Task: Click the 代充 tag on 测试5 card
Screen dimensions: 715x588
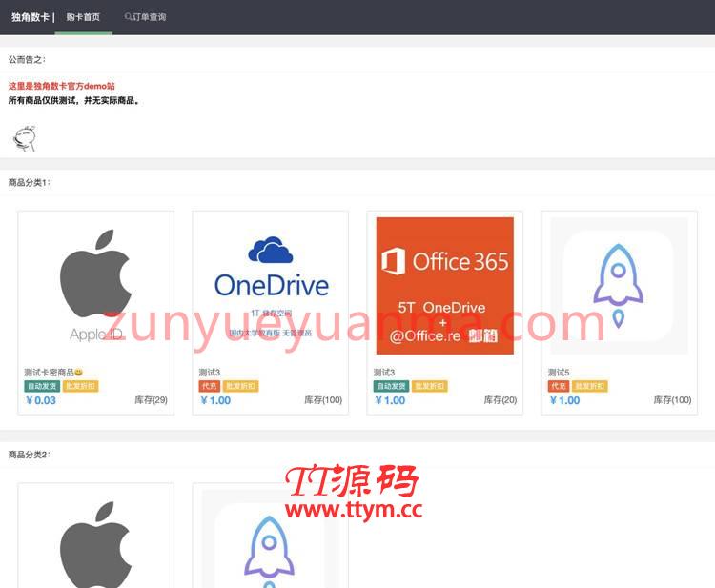Action: tap(559, 386)
